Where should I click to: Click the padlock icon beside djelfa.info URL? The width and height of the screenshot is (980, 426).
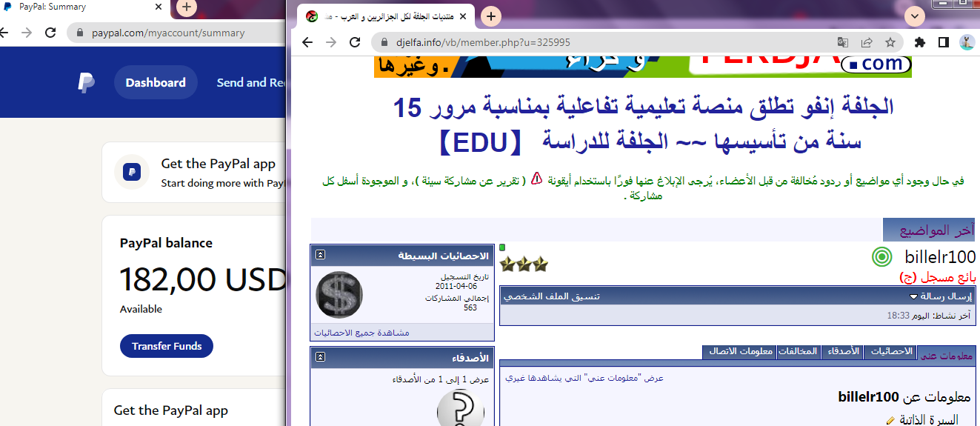click(x=384, y=42)
